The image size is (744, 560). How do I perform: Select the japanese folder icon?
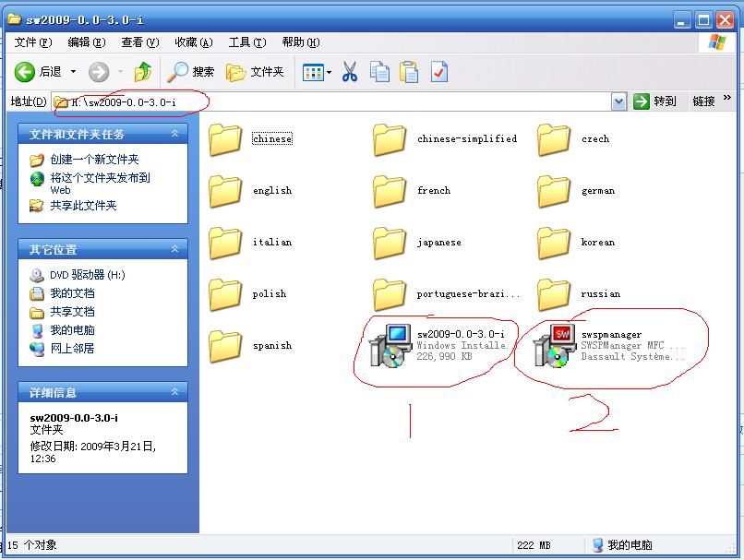click(x=390, y=244)
